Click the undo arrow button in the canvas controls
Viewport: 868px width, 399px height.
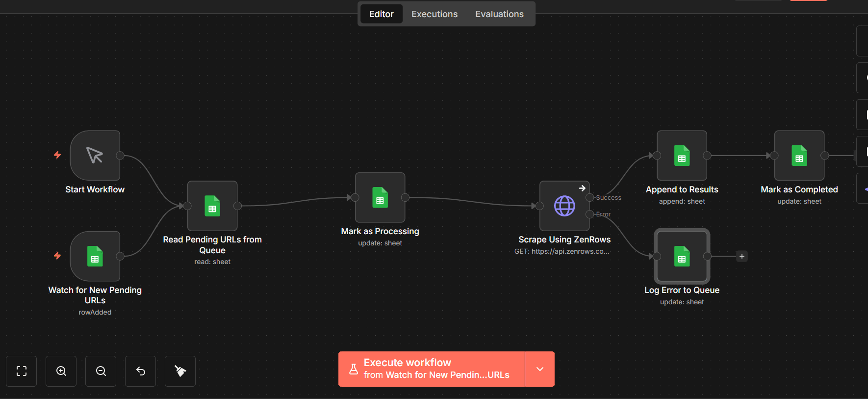[141, 371]
